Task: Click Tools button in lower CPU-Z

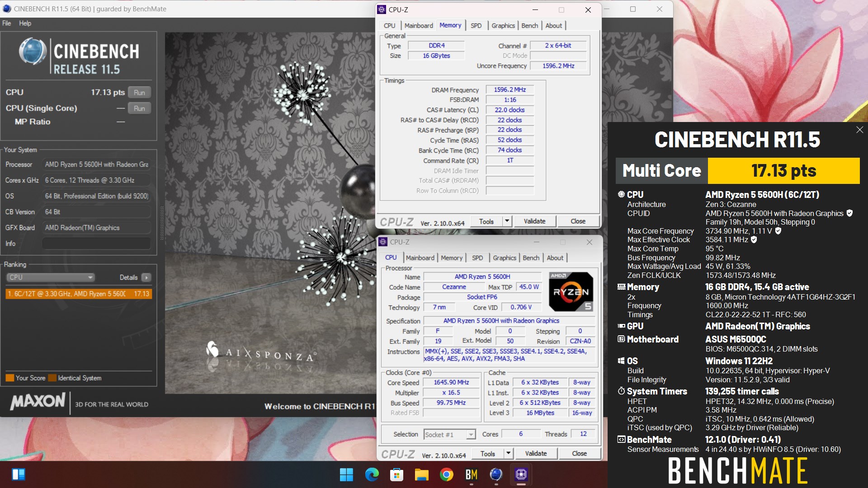Action: pos(488,454)
